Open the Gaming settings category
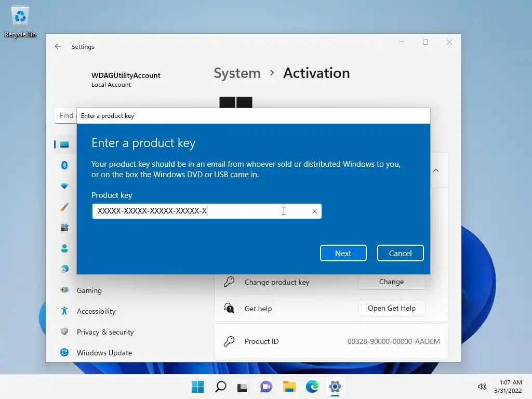The height and width of the screenshot is (399, 532). pos(89,290)
